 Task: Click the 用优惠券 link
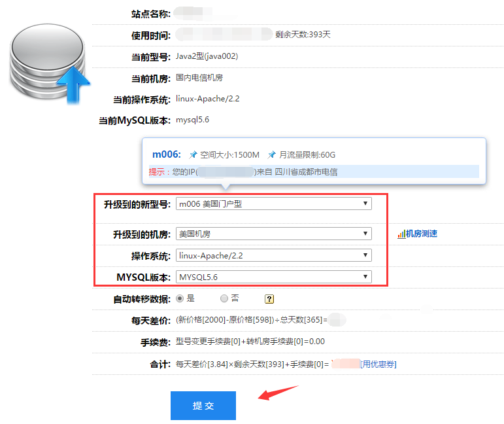coord(379,364)
